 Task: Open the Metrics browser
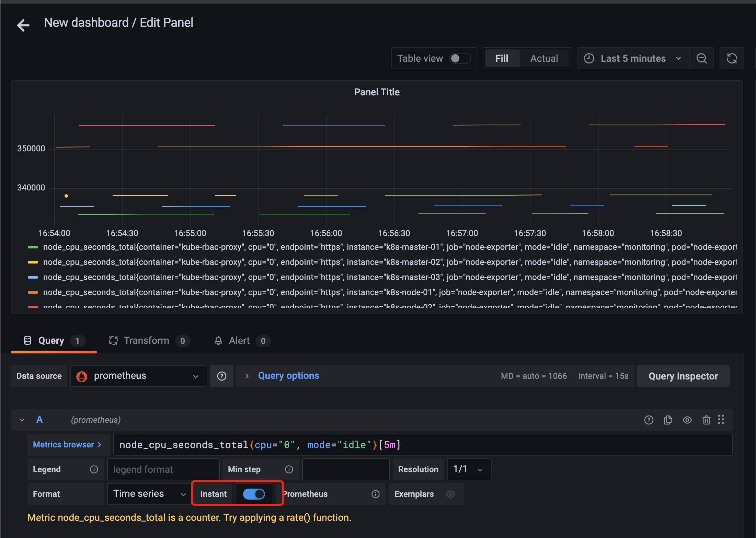pos(69,445)
